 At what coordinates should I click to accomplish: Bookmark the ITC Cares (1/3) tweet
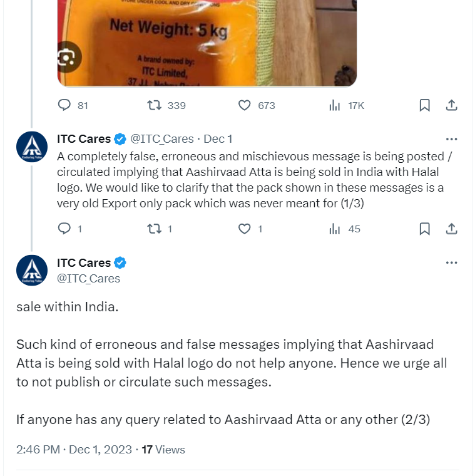(x=424, y=229)
